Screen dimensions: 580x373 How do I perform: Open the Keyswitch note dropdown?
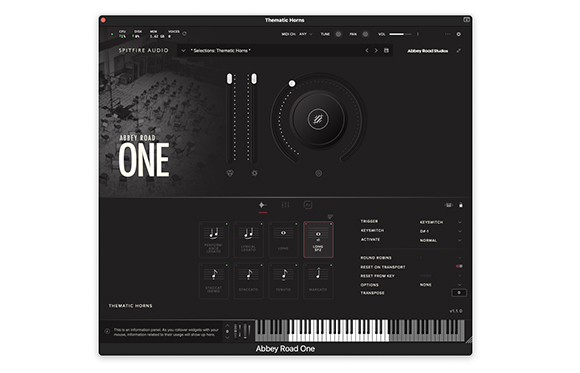click(x=440, y=231)
